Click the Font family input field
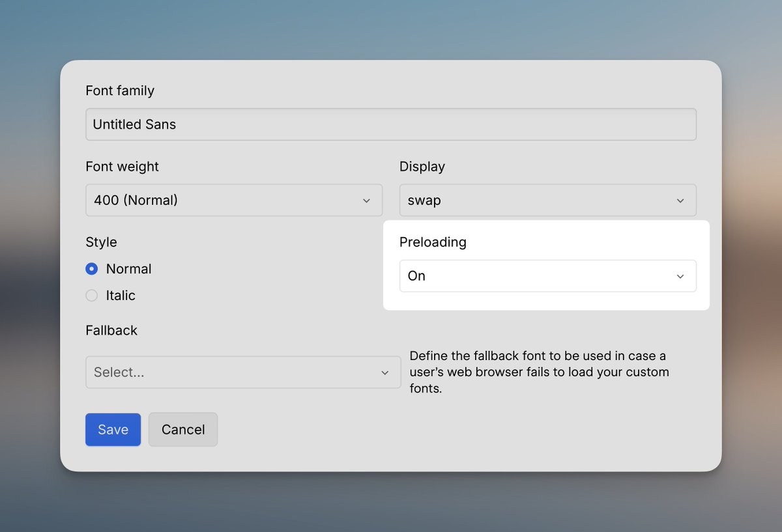Viewport: 782px width, 532px height. tap(391, 124)
